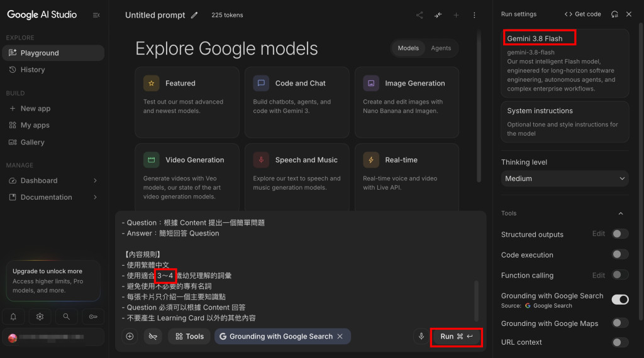Screen dimensions: 644x358
Task: Expand the Documentation chevron
Action: coord(96,197)
